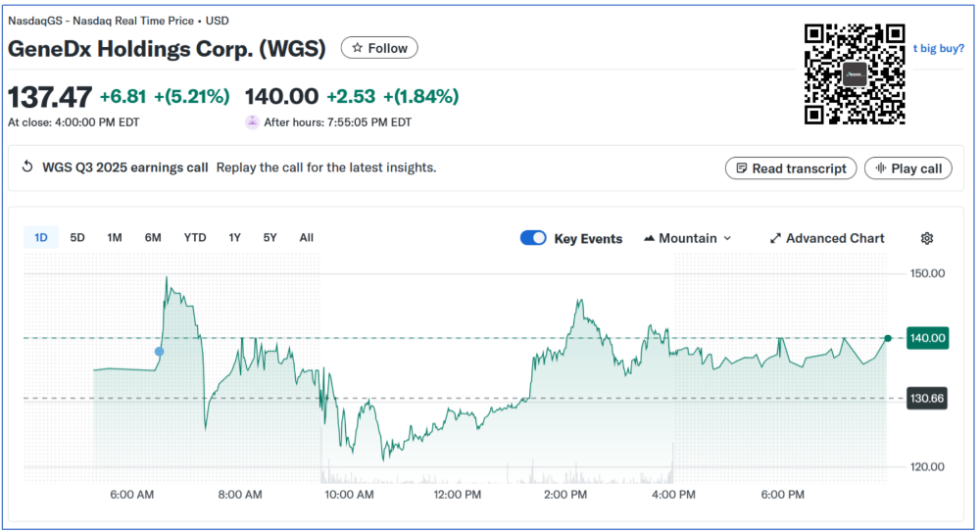This screenshot has height=531, width=980.
Task: Show the All time range chart
Action: (307, 237)
